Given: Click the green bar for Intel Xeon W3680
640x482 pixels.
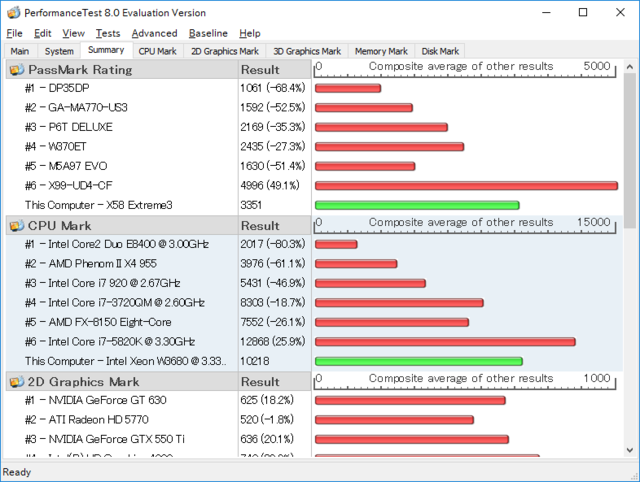Looking at the screenshot, I should pyautogui.click(x=419, y=362).
